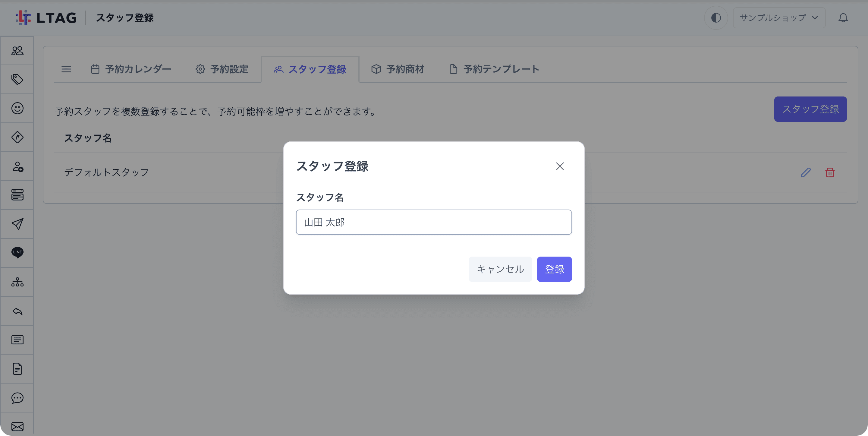Viewport: 868px width, 436px height.
Task: Open the document file sidebar icon
Action: coord(17,368)
